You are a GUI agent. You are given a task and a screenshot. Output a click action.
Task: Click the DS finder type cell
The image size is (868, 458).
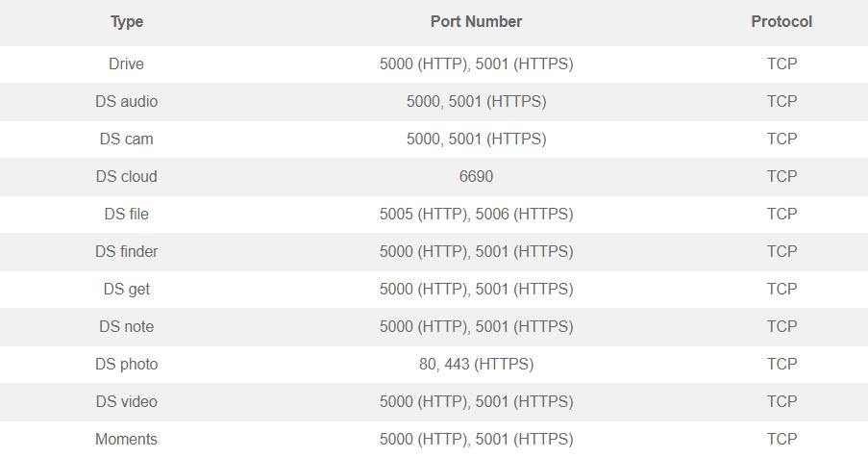point(126,251)
